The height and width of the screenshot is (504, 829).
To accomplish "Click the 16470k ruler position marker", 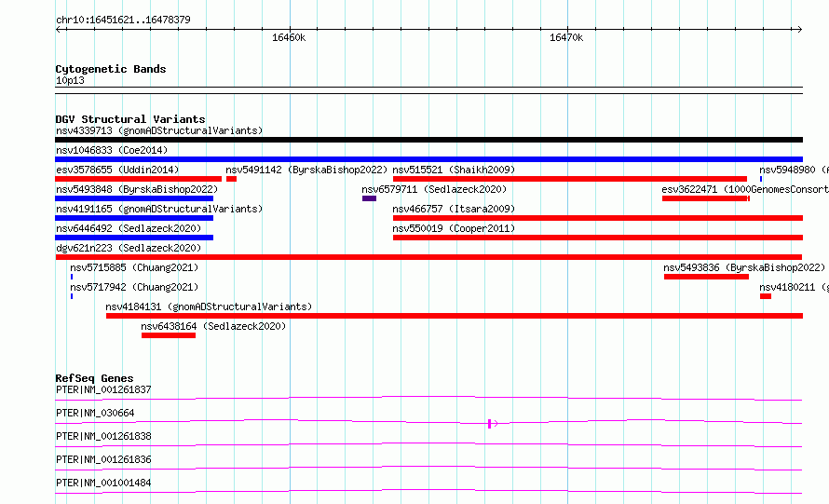I will [x=566, y=37].
